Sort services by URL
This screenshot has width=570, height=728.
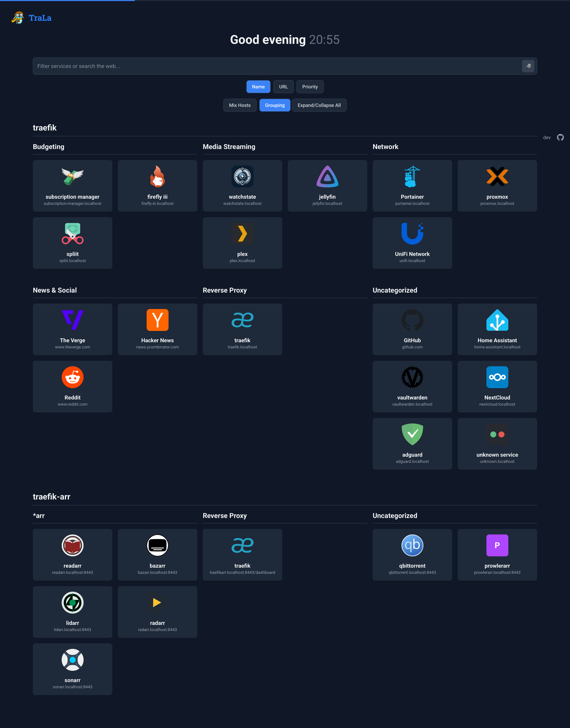[283, 87]
